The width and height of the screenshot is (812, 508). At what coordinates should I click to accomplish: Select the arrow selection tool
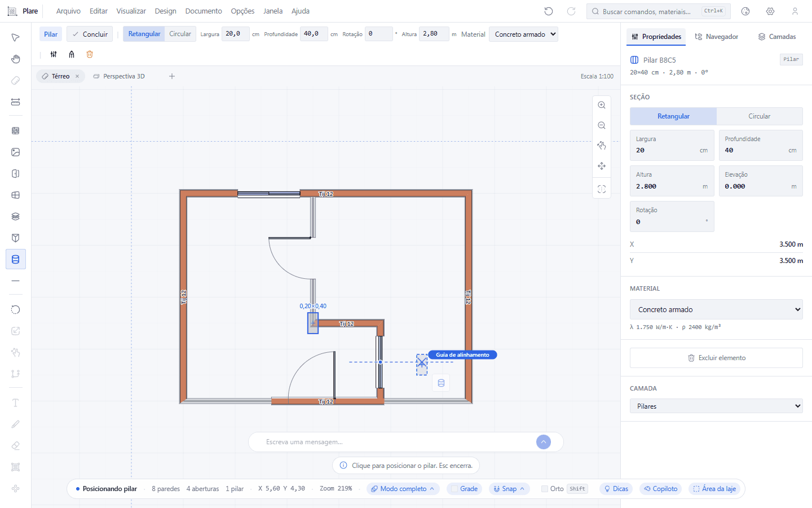point(15,37)
